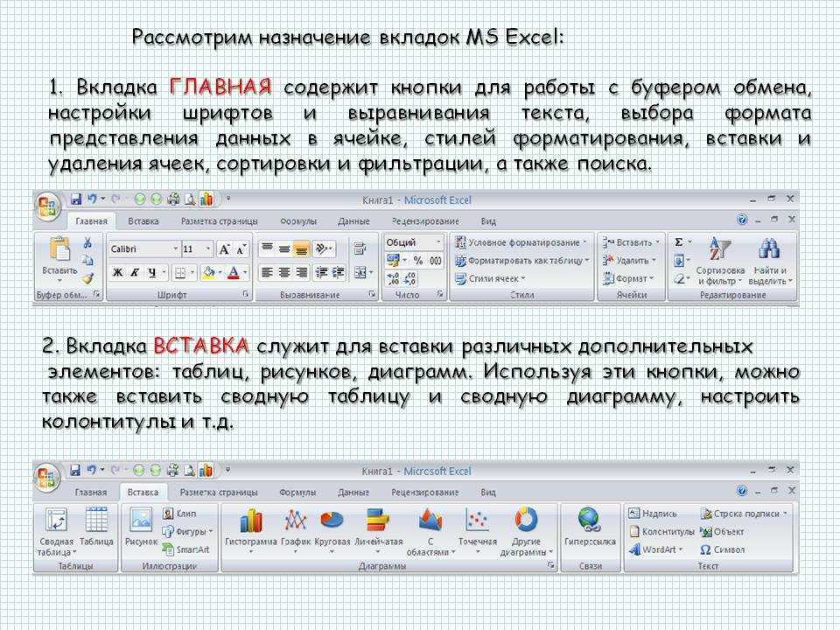This screenshot has width=840, height=630.
Task: Click the Рисунок picture icon
Action: click(x=141, y=520)
